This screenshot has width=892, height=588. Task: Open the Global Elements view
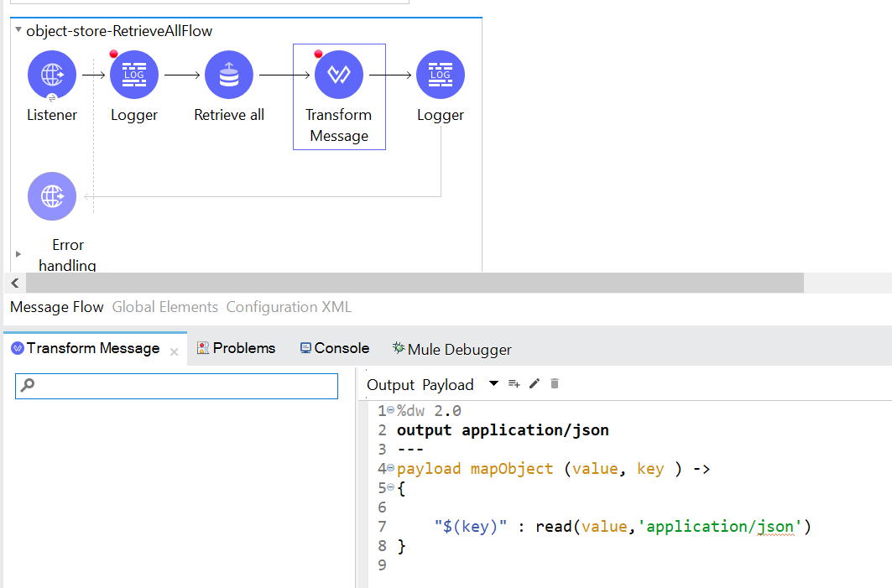point(164,307)
